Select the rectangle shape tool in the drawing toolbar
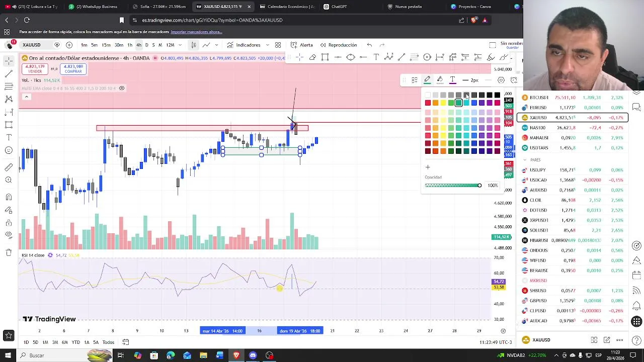The height and width of the screenshot is (362, 644). click(x=325, y=57)
